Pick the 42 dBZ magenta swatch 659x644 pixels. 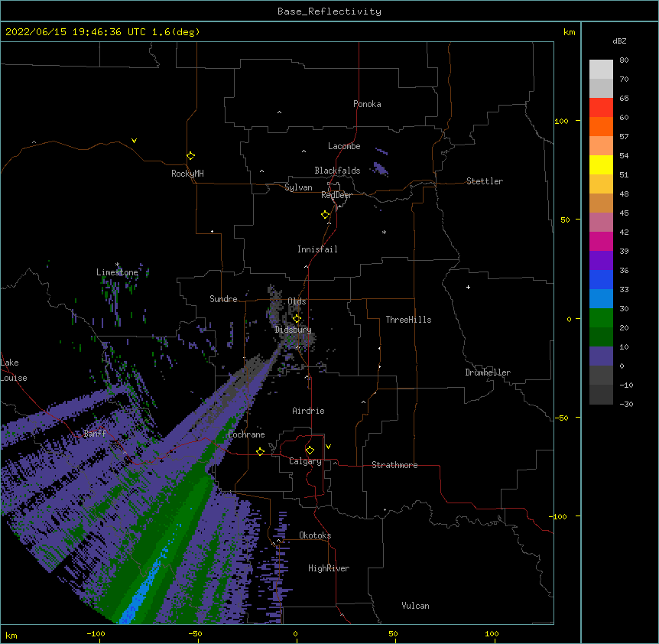click(601, 241)
